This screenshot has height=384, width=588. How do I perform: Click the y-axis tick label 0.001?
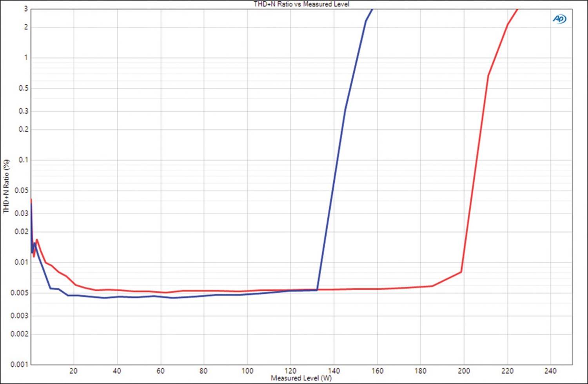coord(20,364)
